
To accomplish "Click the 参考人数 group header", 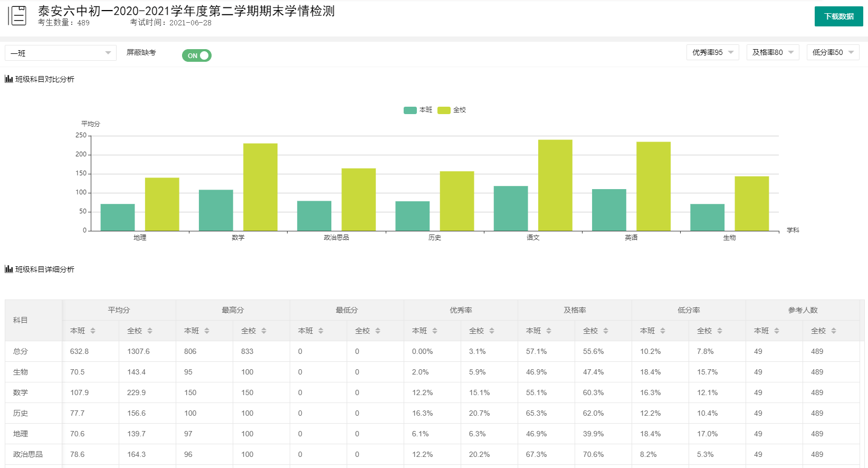I will coord(803,310).
